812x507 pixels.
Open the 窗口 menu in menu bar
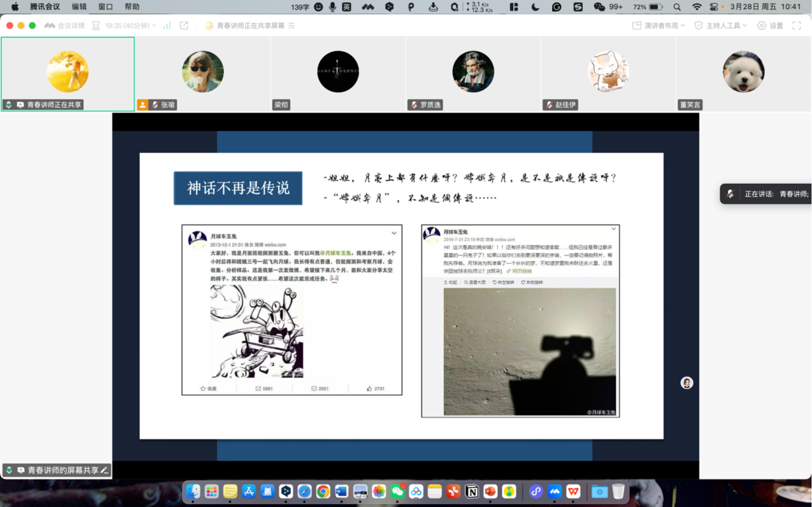pyautogui.click(x=105, y=7)
